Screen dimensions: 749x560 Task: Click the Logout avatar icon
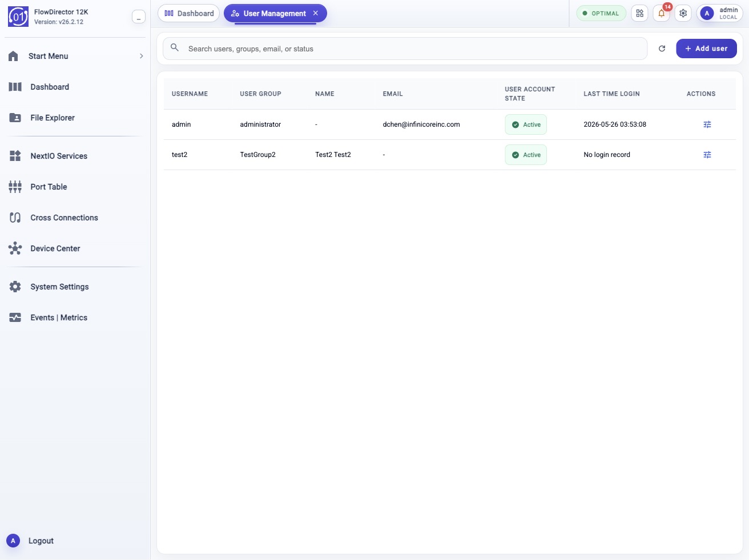tap(13, 541)
